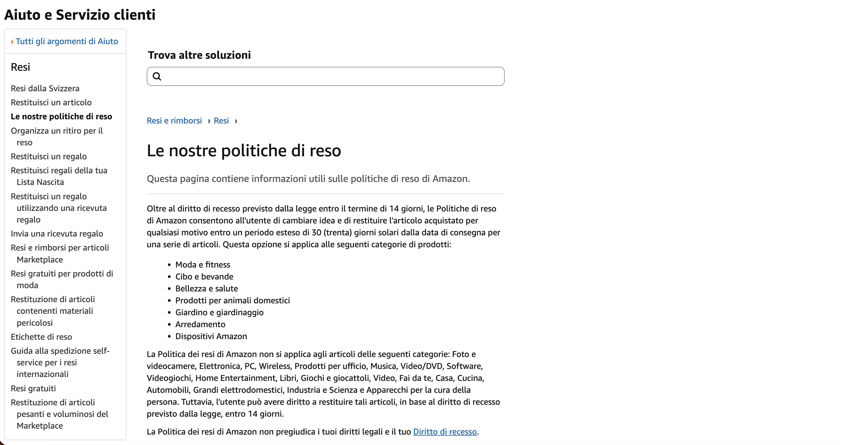Click the Cibo e bevande list item
Screen dimensions: 868x445
(x=204, y=276)
